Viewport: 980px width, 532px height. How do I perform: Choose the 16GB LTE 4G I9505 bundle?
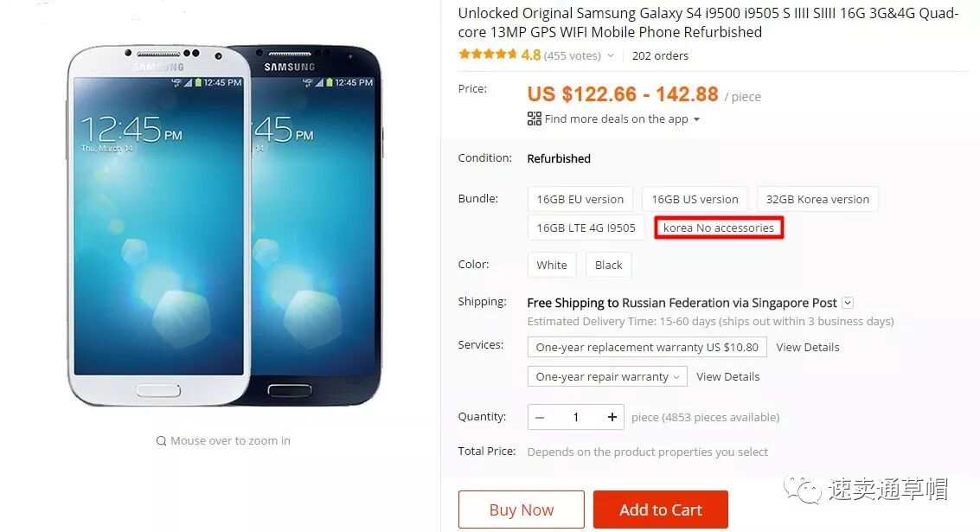coord(586,228)
